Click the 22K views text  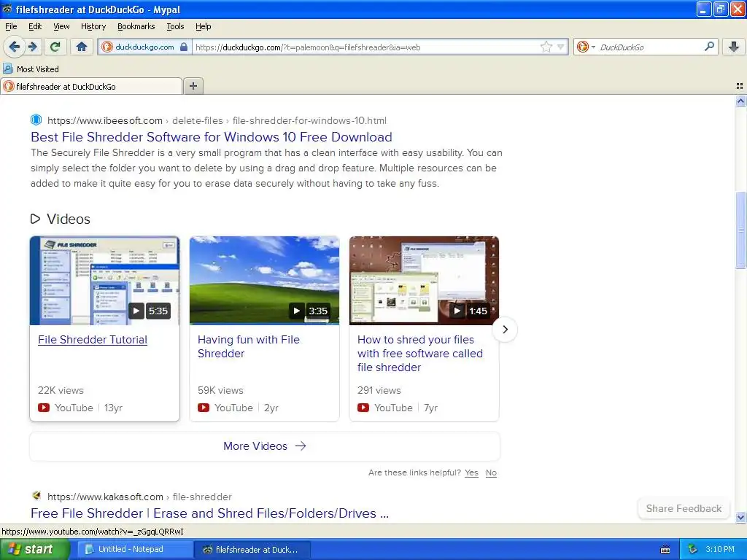point(61,391)
